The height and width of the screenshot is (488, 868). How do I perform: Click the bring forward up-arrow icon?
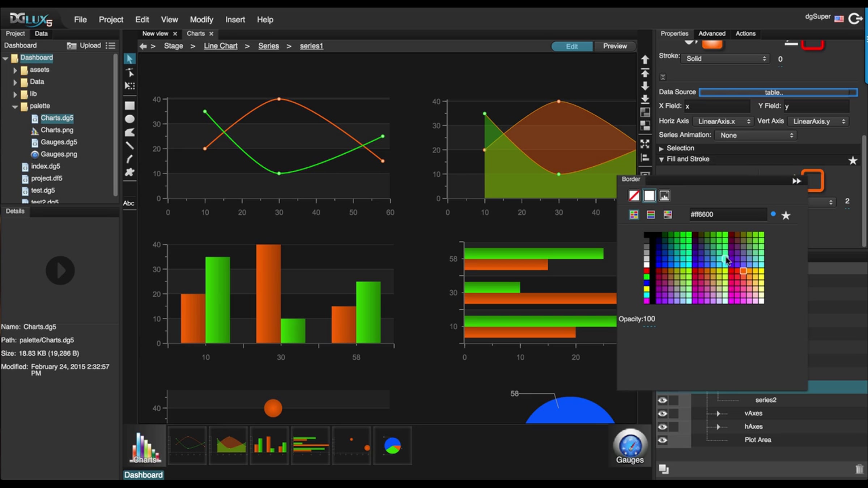(645, 59)
